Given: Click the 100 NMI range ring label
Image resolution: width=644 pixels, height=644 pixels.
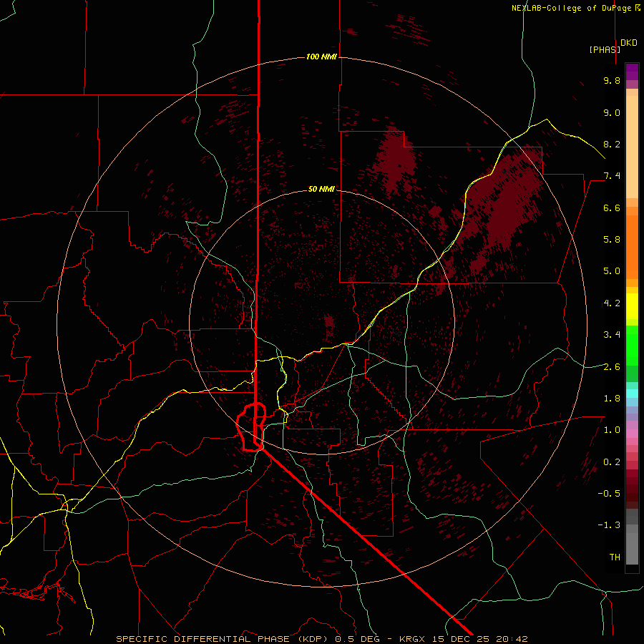Looking at the screenshot, I should [x=321, y=57].
